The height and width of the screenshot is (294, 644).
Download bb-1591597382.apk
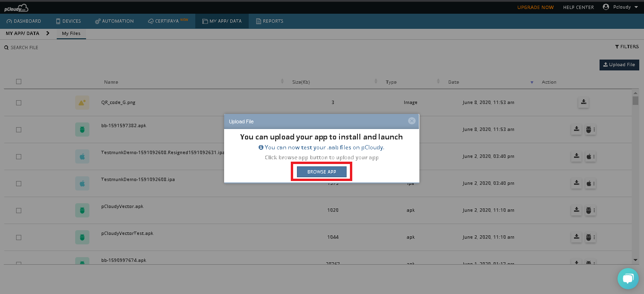(576, 129)
